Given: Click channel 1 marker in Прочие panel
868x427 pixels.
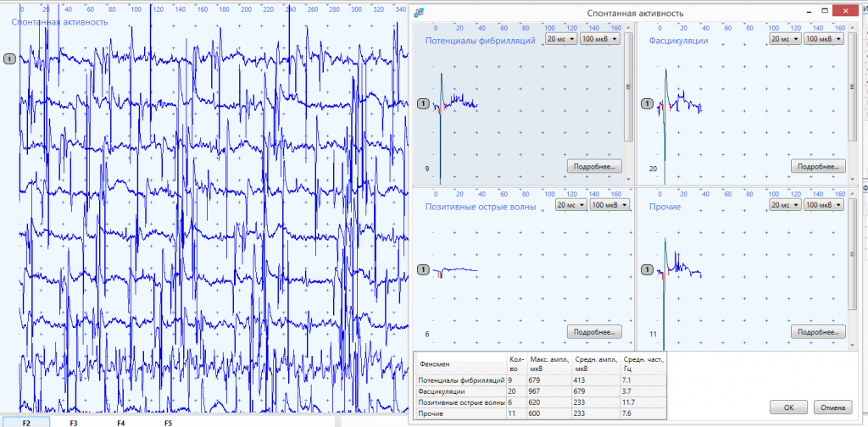Looking at the screenshot, I should point(647,269).
